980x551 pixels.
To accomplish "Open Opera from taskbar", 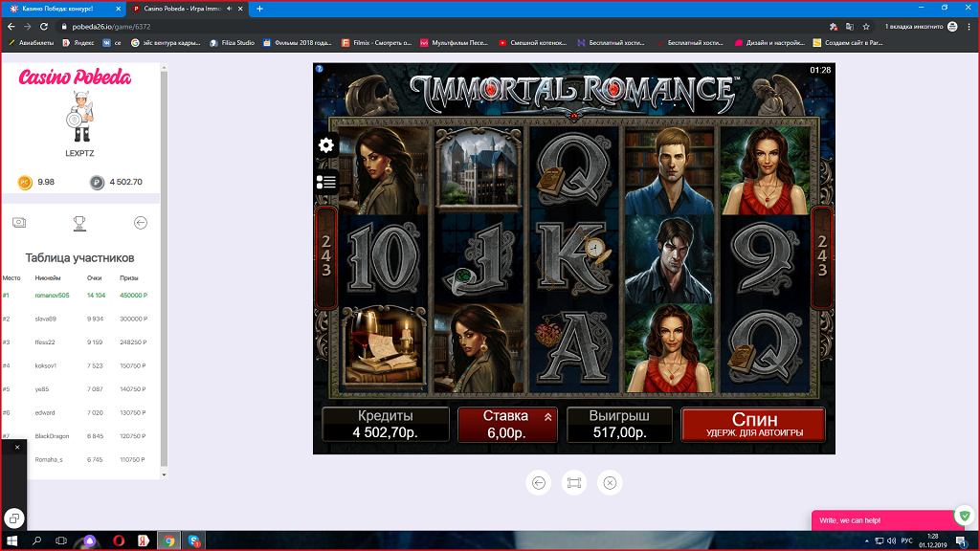I will tap(119, 540).
